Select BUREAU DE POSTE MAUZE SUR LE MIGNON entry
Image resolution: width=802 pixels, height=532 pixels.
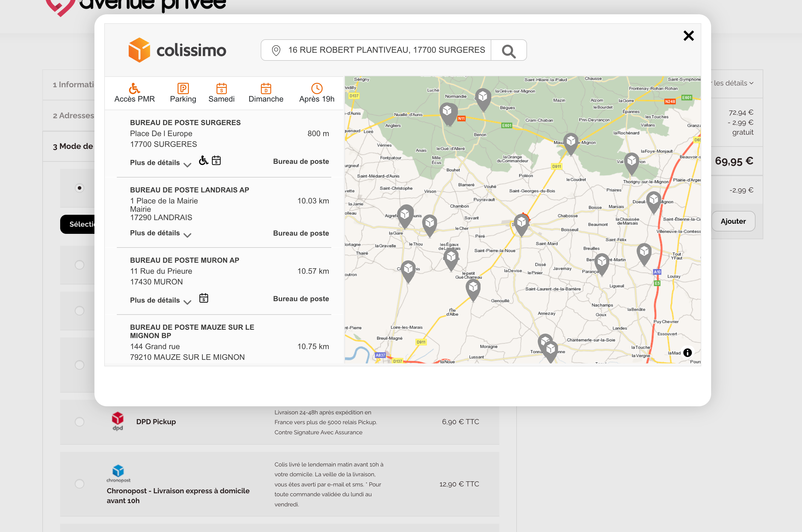[223, 339]
